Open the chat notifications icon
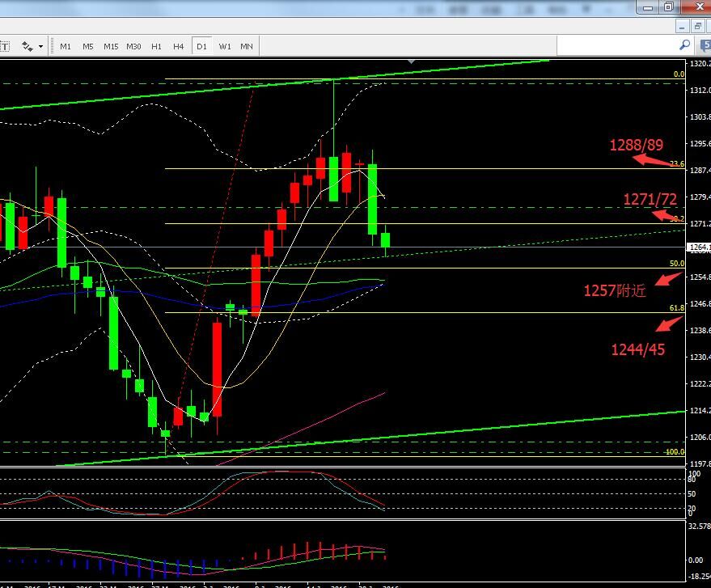Image resolution: width=711 pixels, height=588 pixels. point(706,45)
